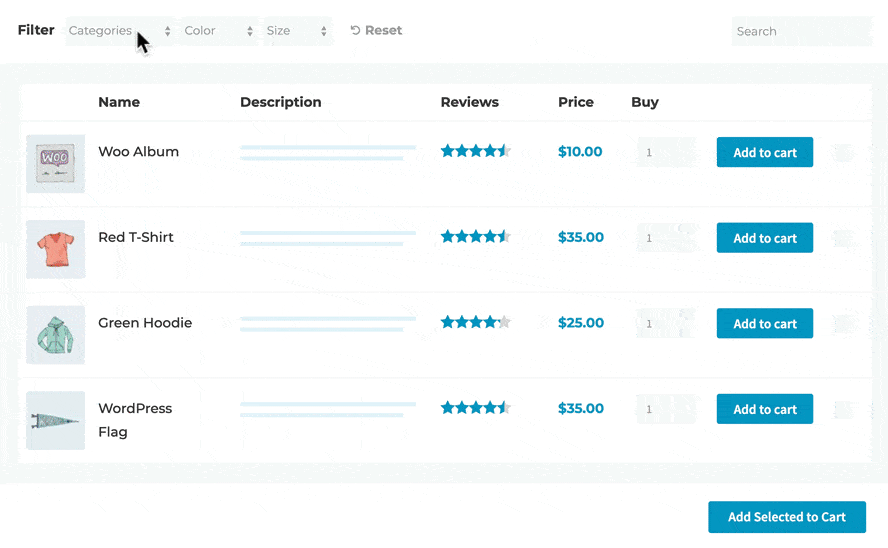Viewport: 888px width, 548px height.
Task: Click the Woo Album product name
Action: (x=138, y=152)
